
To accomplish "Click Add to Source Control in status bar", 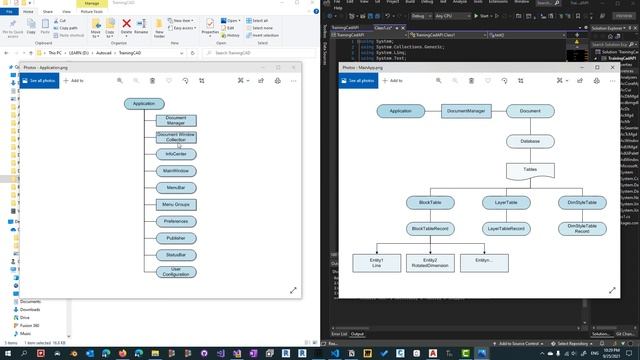I will point(518,344).
